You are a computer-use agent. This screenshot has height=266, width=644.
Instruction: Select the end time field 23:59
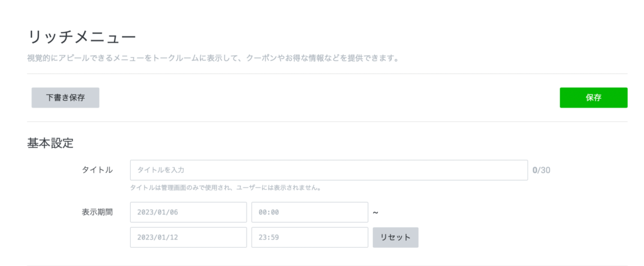[309, 237]
